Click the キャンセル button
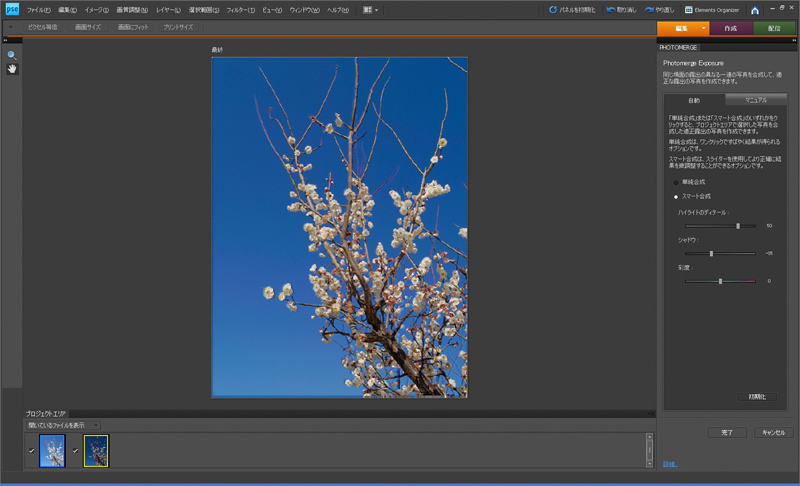 pyautogui.click(x=773, y=432)
